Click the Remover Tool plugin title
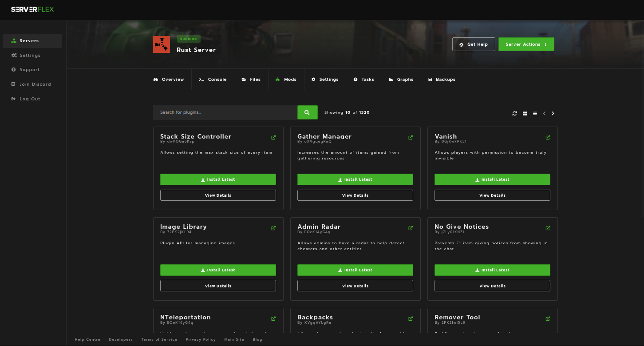 pyautogui.click(x=458, y=318)
